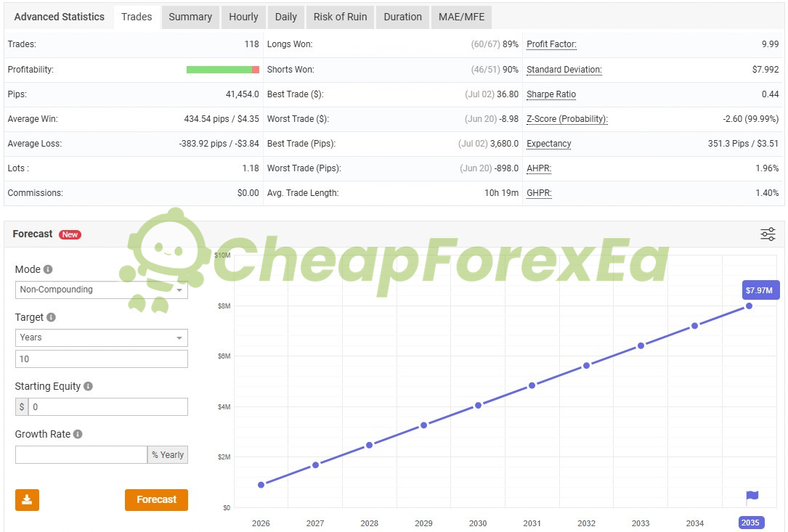Click the Mode info icon
The height and width of the screenshot is (532, 788).
48,269
